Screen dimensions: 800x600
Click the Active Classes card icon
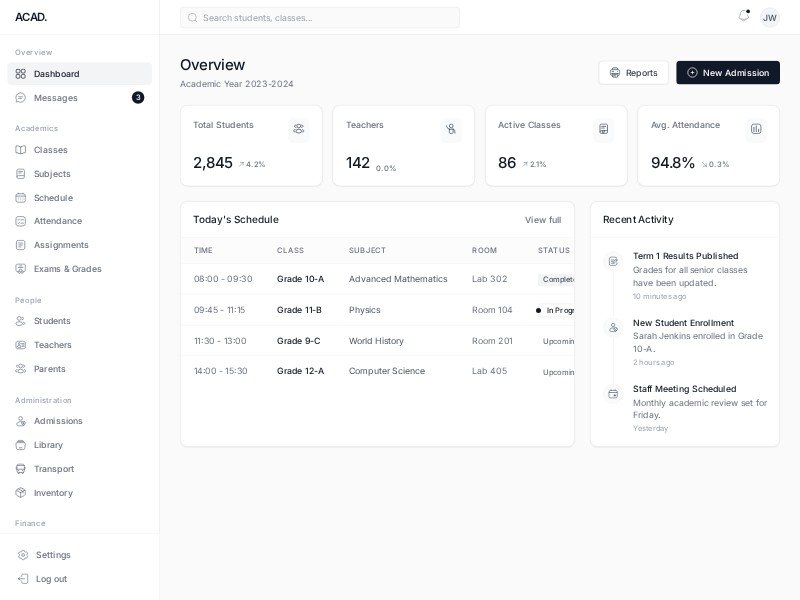(x=603, y=128)
